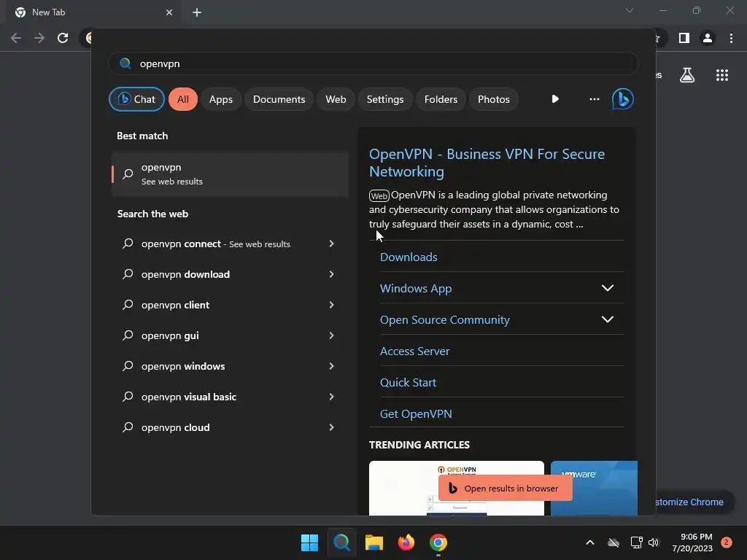Select the openvpn gui suggestion

(170, 335)
